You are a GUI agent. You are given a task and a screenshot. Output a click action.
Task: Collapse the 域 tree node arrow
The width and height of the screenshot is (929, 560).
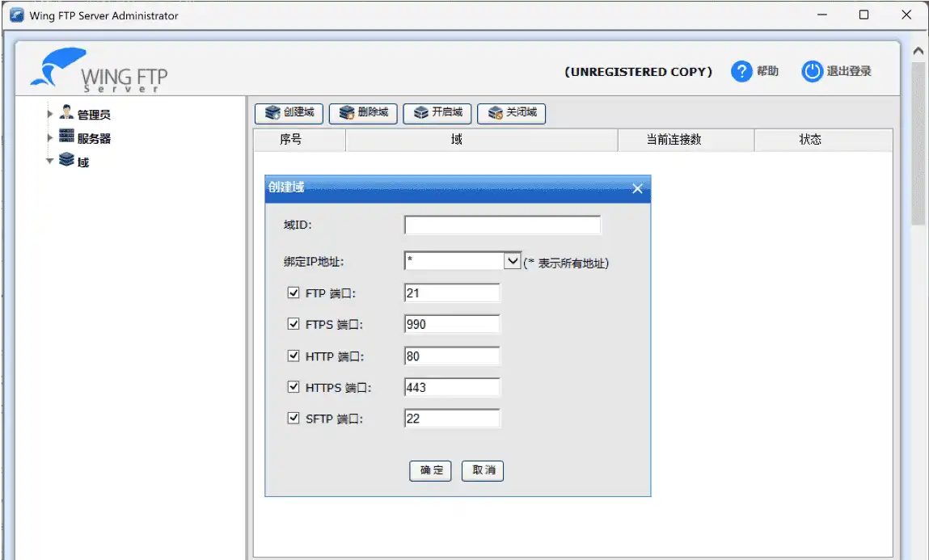50,161
